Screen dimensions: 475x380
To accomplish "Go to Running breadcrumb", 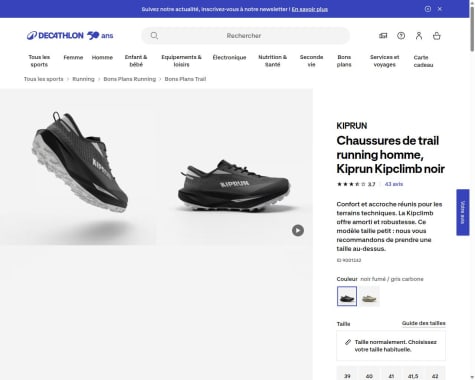I will [83, 79].
